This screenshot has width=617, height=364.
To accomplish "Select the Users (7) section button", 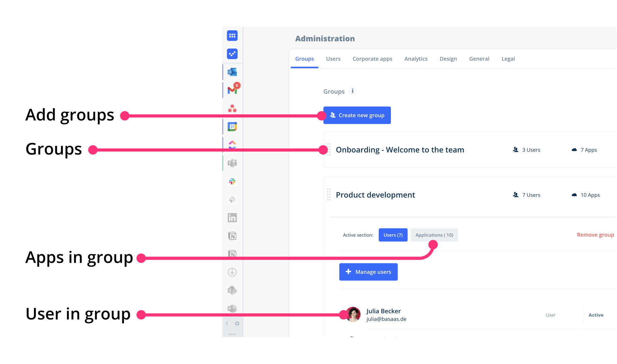I will tap(393, 235).
